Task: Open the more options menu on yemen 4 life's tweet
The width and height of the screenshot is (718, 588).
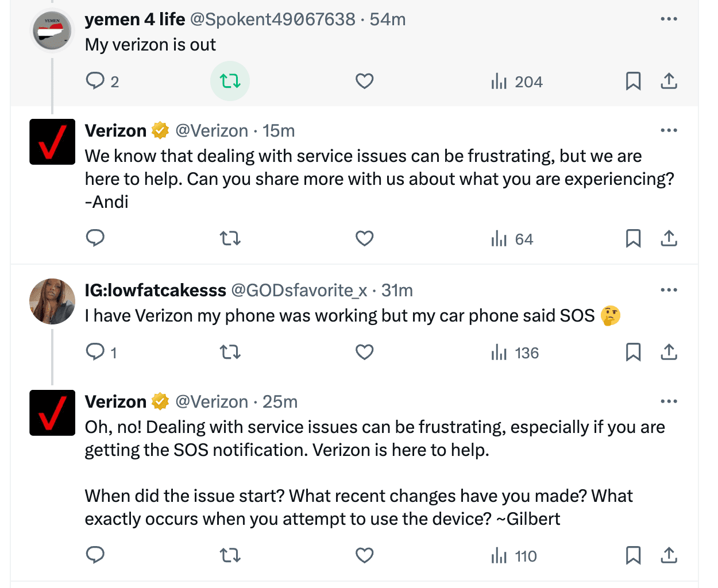Action: 669,18
